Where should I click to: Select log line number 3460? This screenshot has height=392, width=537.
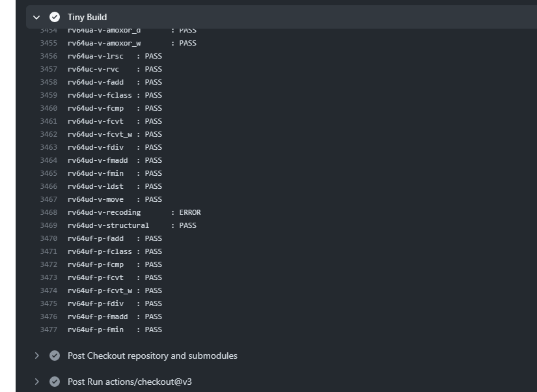click(49, 108)
